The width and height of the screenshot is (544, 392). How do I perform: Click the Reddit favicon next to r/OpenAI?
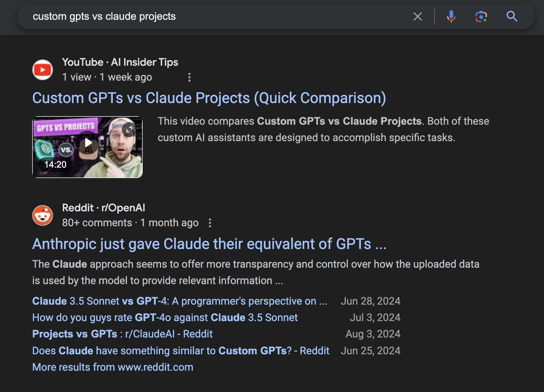click(42, 215)
